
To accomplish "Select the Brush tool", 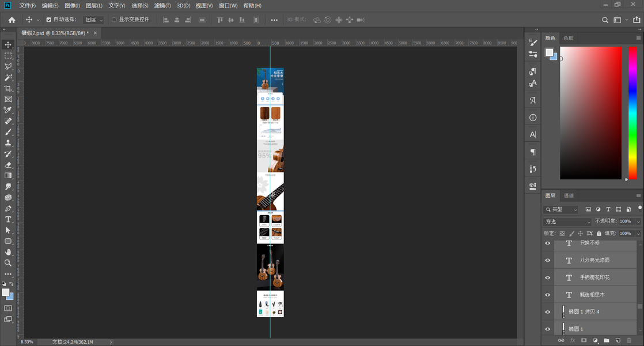I will pyautogui.click(x=8, y=132).
